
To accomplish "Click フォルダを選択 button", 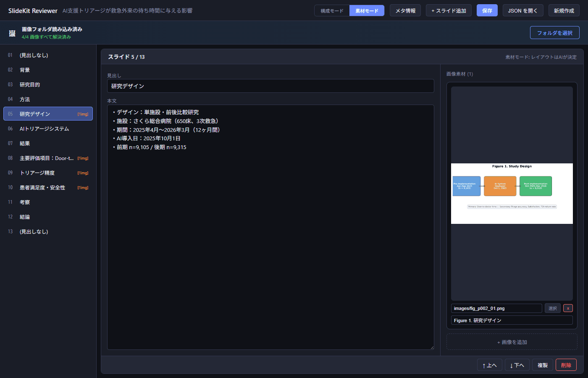I will click(x=554, y=33).
